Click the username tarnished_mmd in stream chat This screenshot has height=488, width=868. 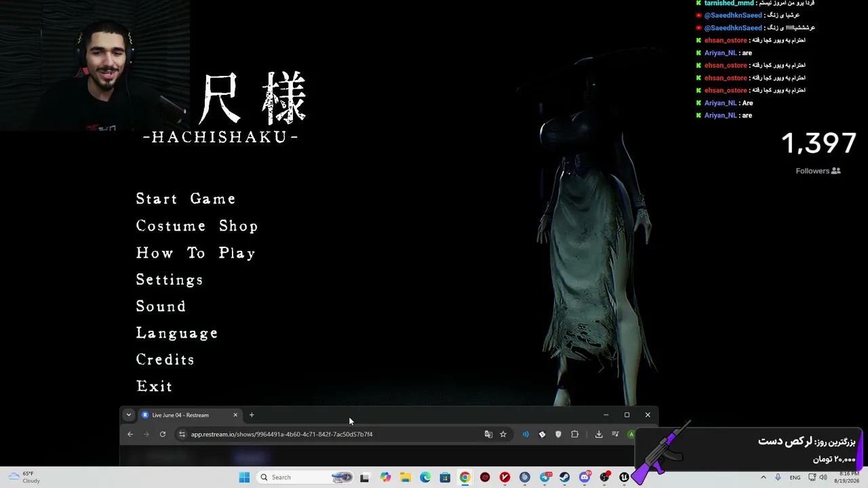click(x=728, y=3)
